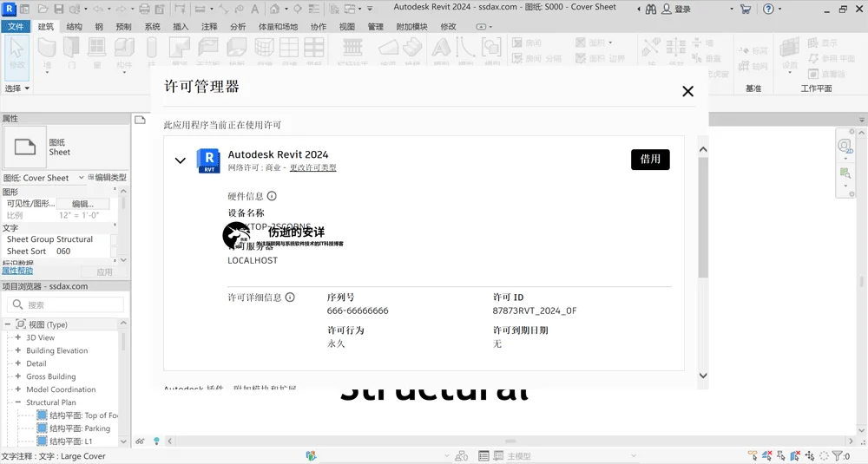Click the glasses temporary hide icon in view bar
This screenshot has height=464, width=868.
click(x=140, y=441)
